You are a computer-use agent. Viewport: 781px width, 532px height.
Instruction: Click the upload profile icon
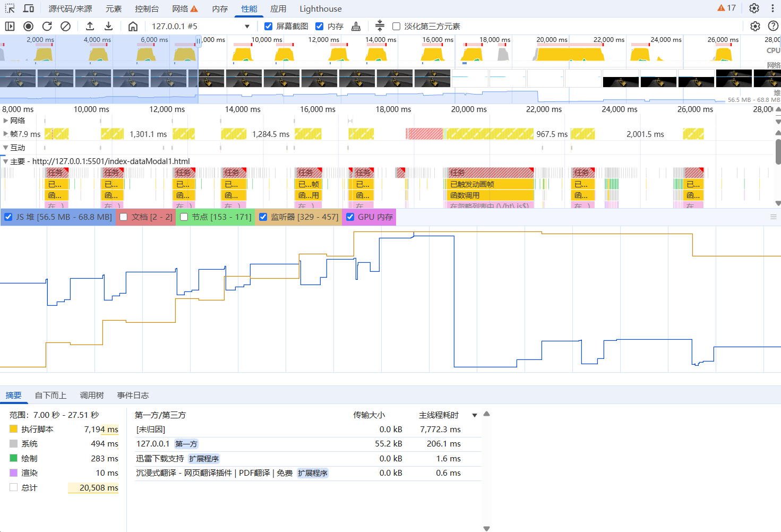[x=90, y=26]
